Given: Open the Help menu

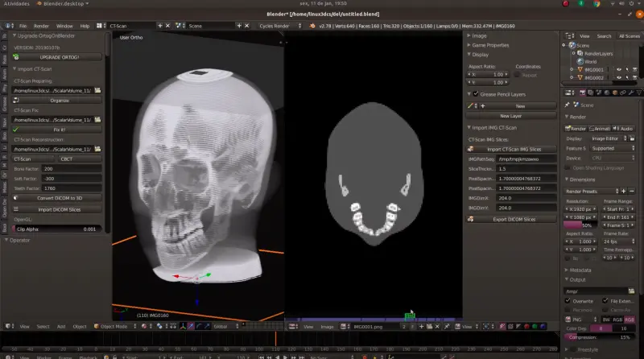Looking at the screenshot, I should [85, 26].
